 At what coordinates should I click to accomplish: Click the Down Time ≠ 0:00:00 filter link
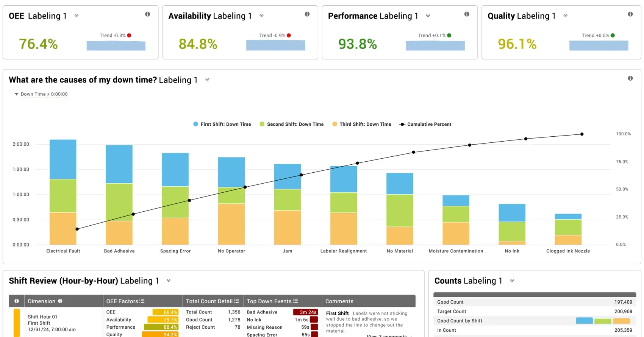click(44, 94)
